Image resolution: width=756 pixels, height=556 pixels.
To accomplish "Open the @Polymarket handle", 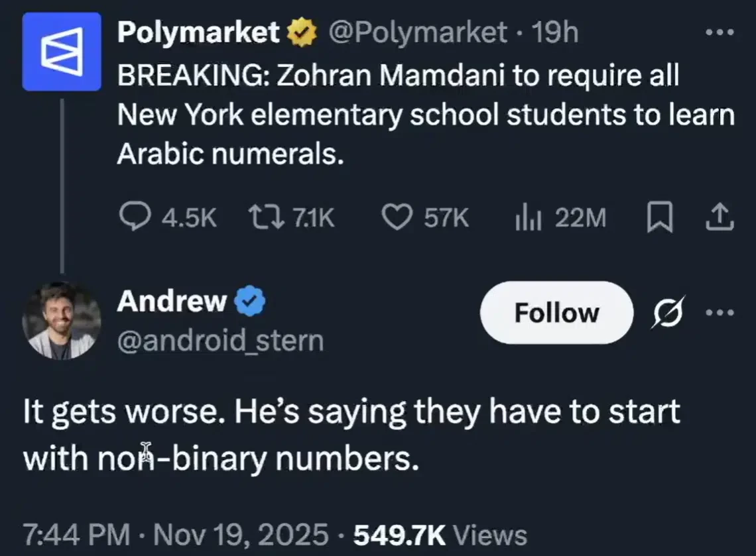I will tap(417, 32).
